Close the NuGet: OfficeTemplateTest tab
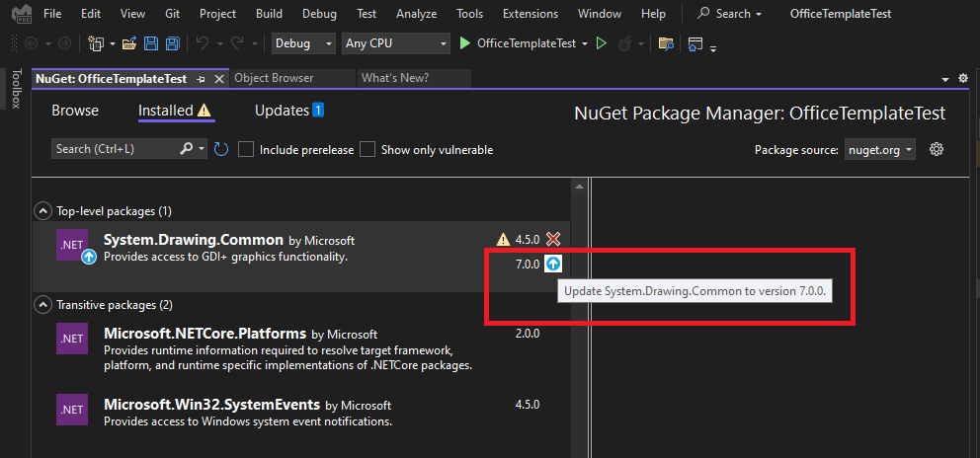980x458 pixels. [x=218, y=79]
